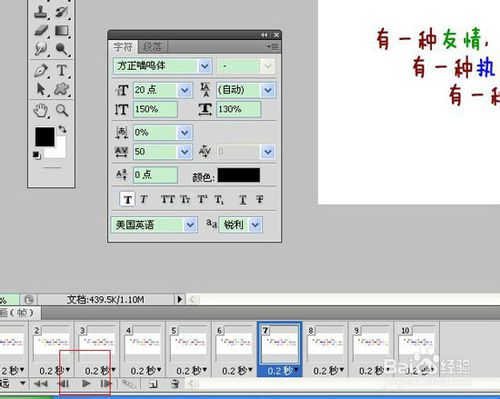Select animation frame 3 thumbnail
This screenshot has height=399, width=500.
tap(97, 344)
